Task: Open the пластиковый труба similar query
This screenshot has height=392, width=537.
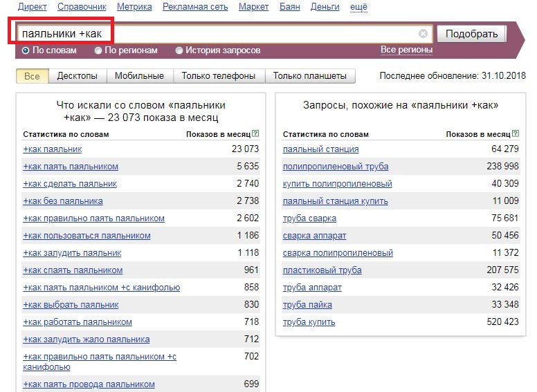Action: pyautogui.click(x=322, y=270)
